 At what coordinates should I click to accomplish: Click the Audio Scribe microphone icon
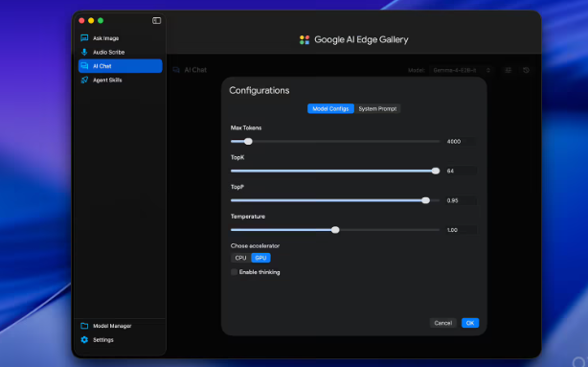point(84,52)
